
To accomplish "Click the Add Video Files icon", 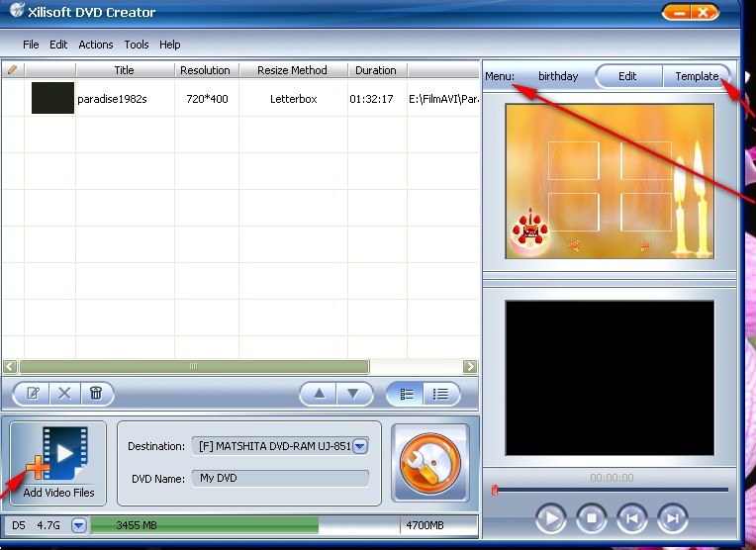I will pos(57,463).
